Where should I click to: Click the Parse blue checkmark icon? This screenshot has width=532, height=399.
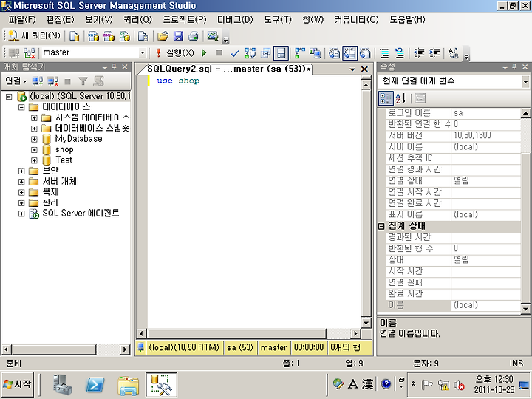point(235,53)
